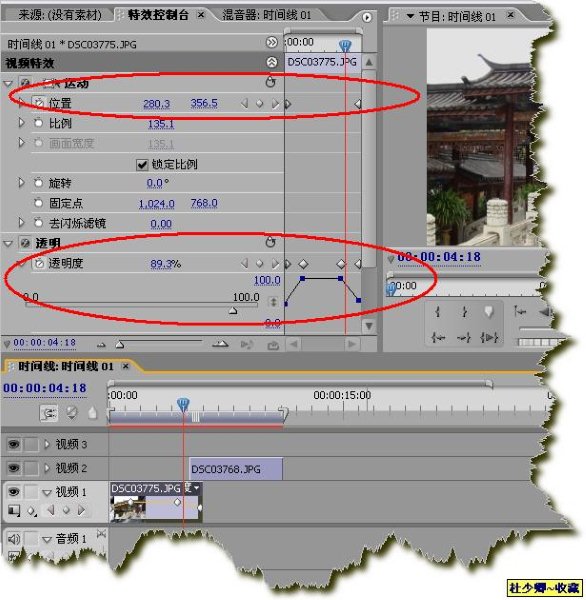Image resolution: width=586 pixels, height=600 pixels.
Task: Expand the 旋转 property
Action: coord(21,183)
